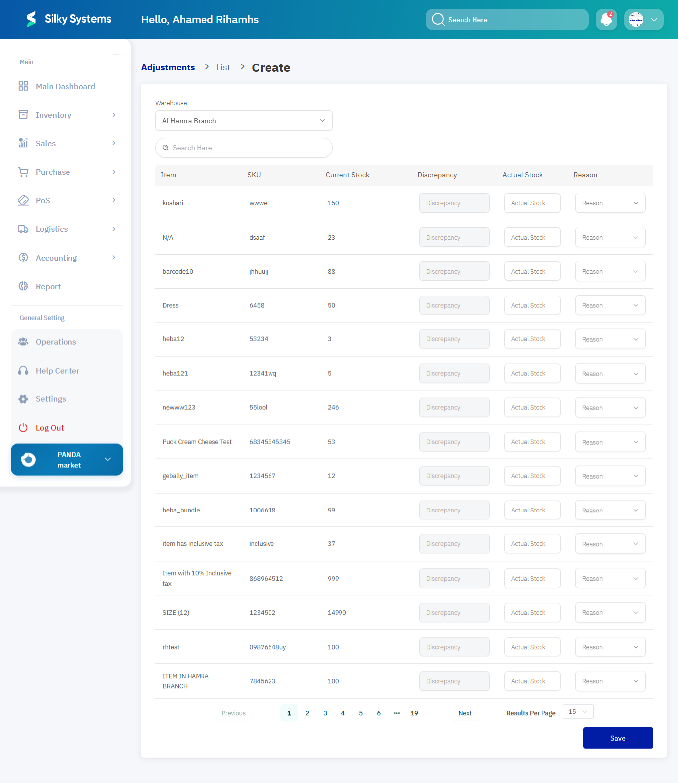The height and width of the screenshot is (784, 678).
Task: Focus the header Search Here field
Action: pyautogui.click(x=507, y=20)
